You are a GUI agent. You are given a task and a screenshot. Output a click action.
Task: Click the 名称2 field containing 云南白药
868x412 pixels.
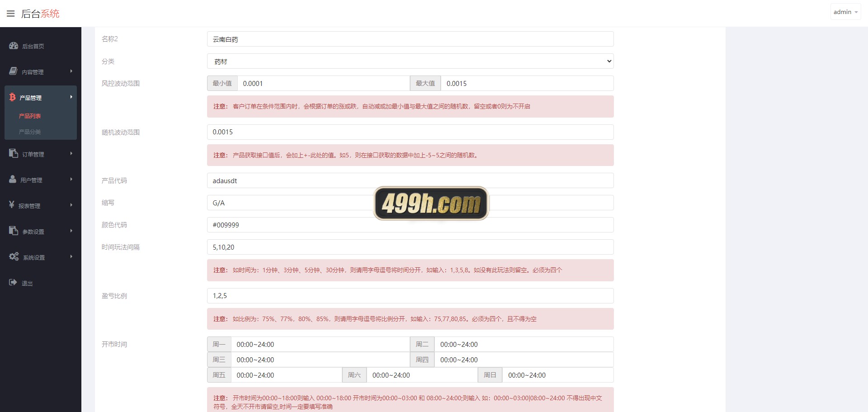(x=410, y=39)
